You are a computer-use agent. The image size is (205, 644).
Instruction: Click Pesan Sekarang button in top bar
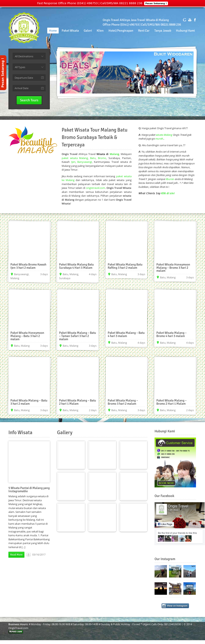156,3
